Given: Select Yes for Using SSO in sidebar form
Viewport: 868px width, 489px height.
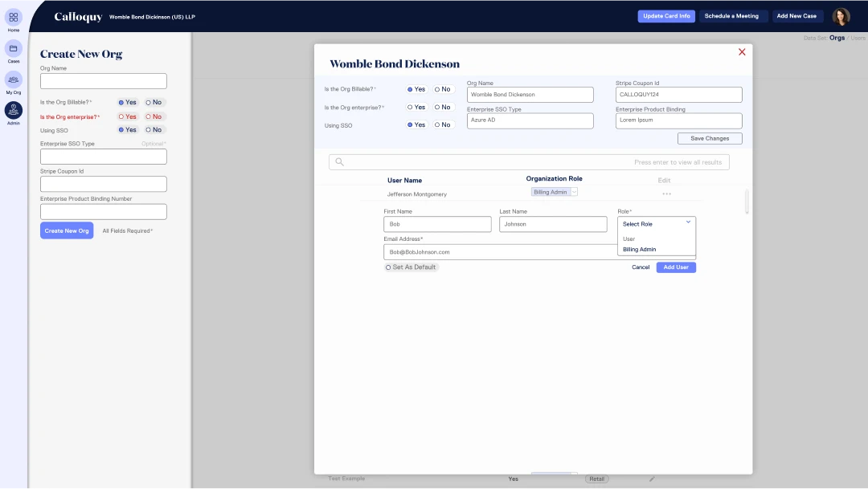Looking at the screenshot, I should click(127, 130).
